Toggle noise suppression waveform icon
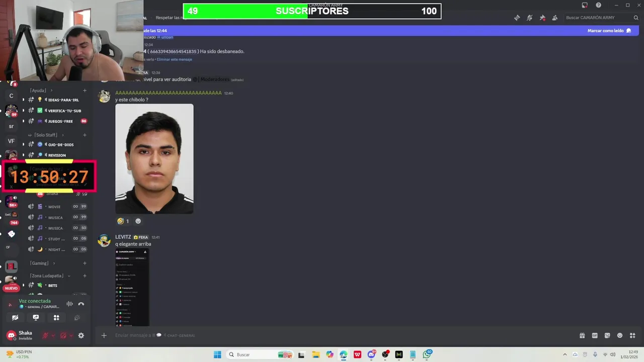Image resolution: width=644 pixels, height=362 pixels. pyautogui.click(x=69, y=304)
